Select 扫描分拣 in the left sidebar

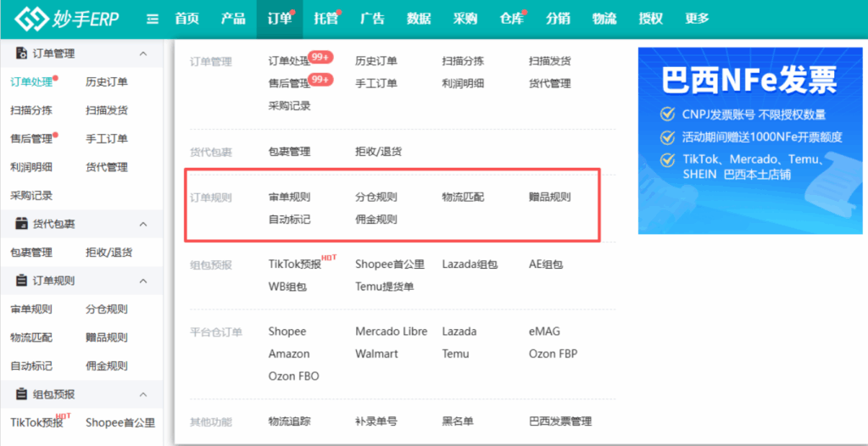31,111
